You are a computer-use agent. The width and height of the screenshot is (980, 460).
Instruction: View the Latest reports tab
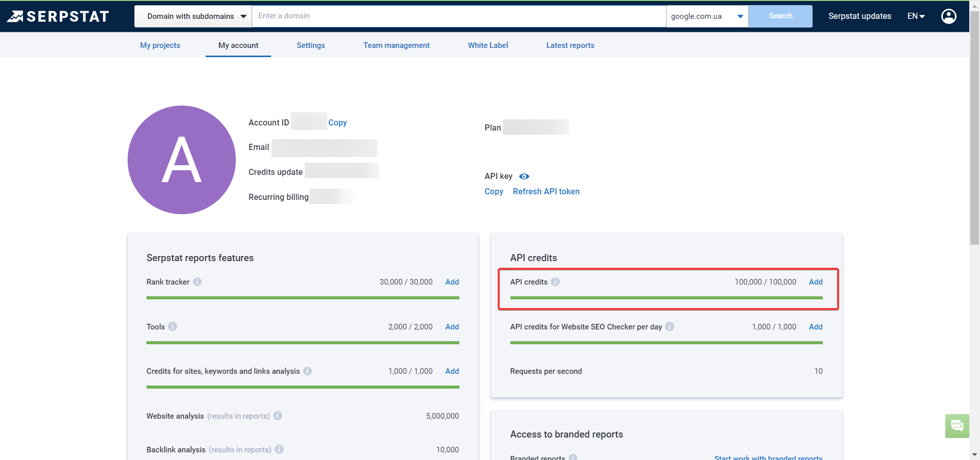click(570, 45)
